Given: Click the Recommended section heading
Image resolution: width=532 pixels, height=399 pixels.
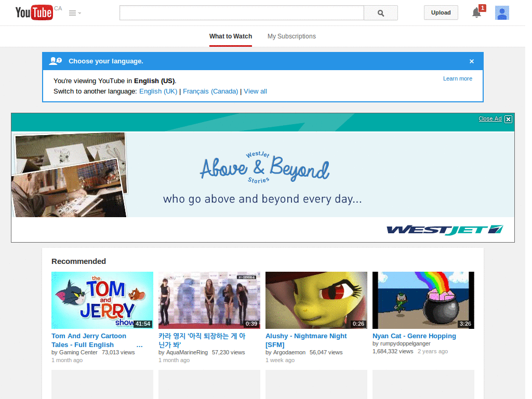Looking at the screenshot, I should (79, 261).
